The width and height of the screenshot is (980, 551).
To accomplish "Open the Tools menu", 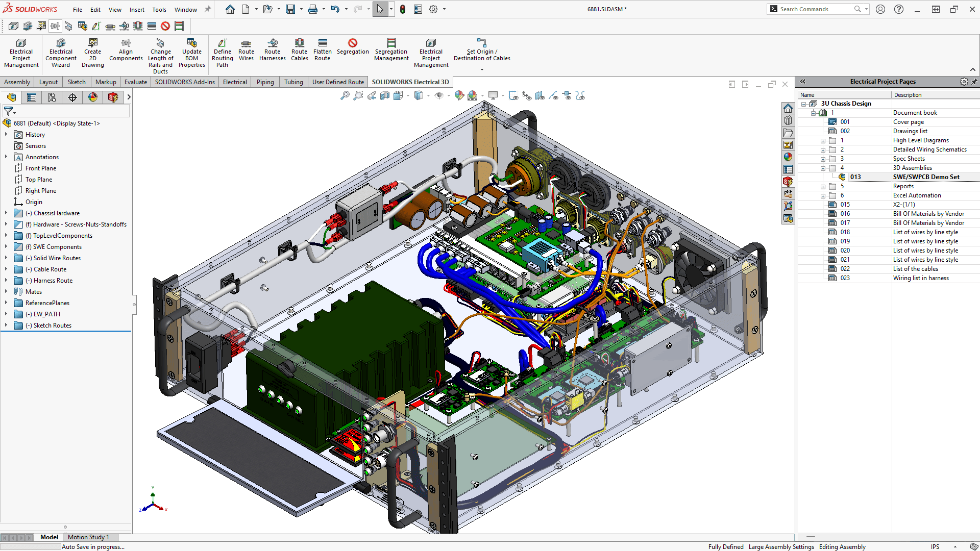I will 159,9.
